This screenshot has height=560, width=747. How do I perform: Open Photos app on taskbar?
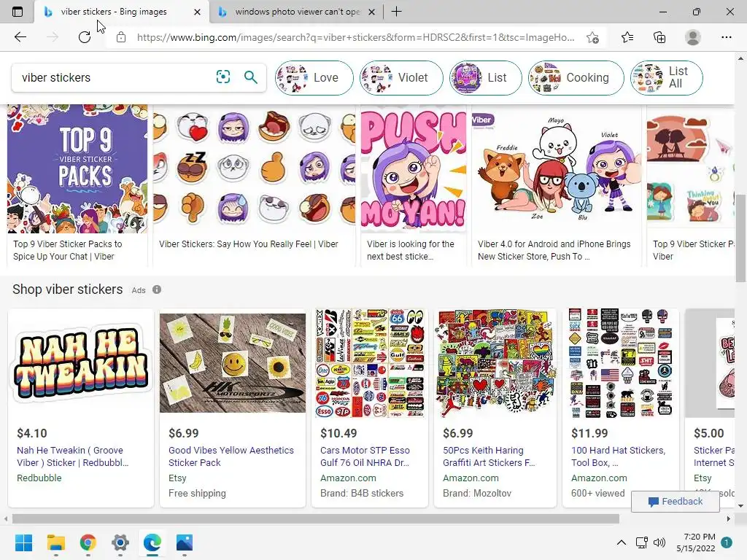[185, 542]
